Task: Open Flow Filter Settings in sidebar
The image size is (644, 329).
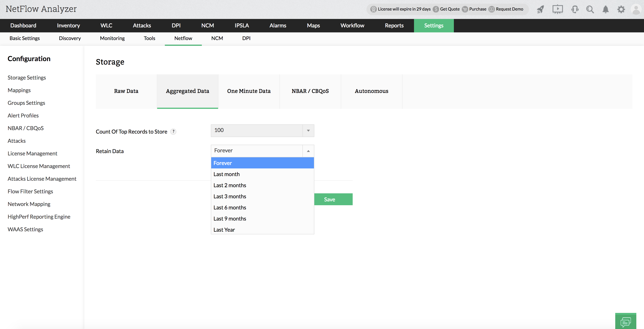Action: click(30, 191)
